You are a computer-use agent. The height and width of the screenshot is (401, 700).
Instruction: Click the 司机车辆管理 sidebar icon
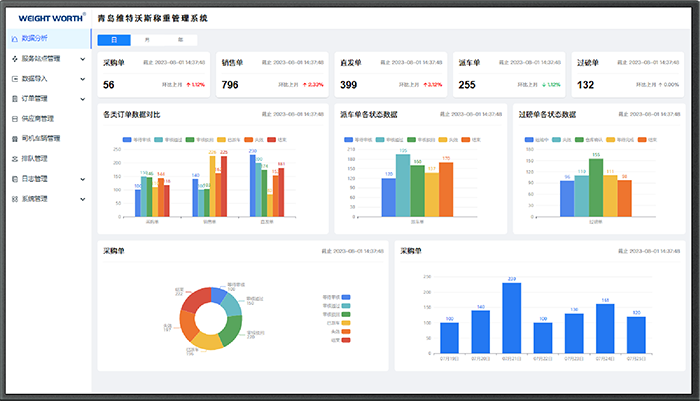[13, 138]
